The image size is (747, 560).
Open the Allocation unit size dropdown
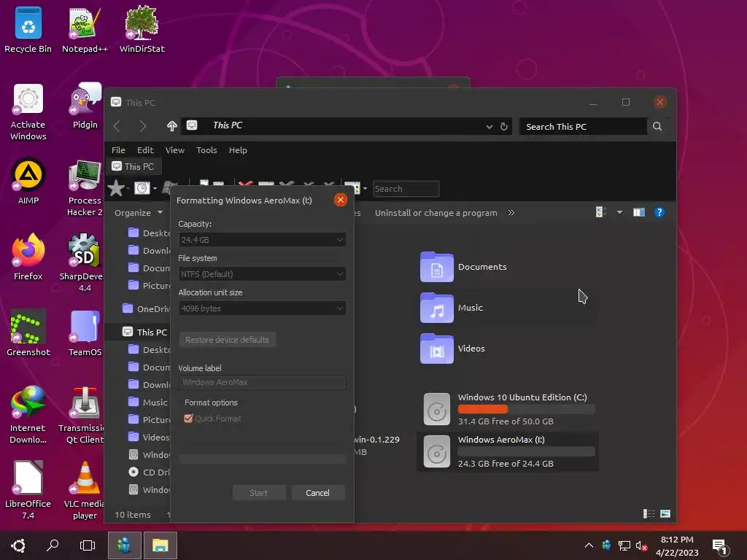pos(262,308)
